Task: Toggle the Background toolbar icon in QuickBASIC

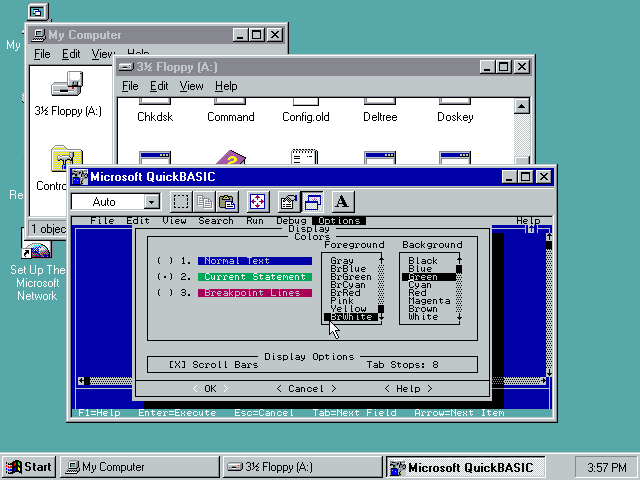Action: point(312,202)
